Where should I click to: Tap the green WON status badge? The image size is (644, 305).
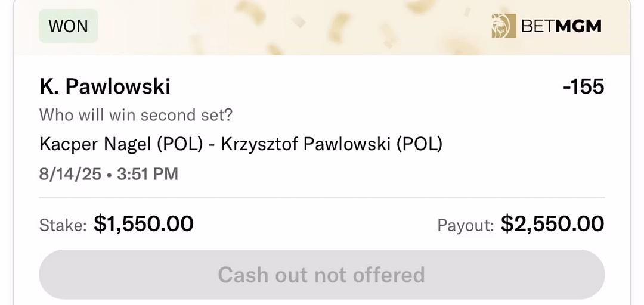click(x=68, y=26)
